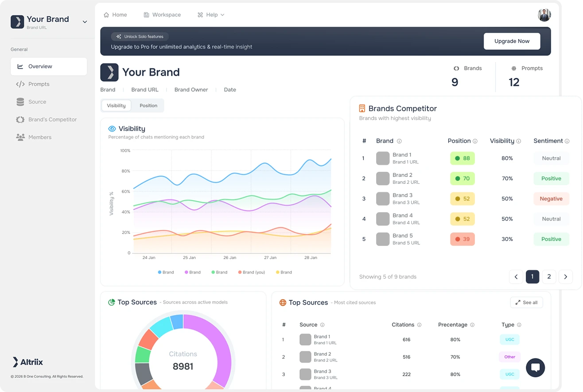
Task: Click the UGC tag in source row 1
Action: [510, 340]
